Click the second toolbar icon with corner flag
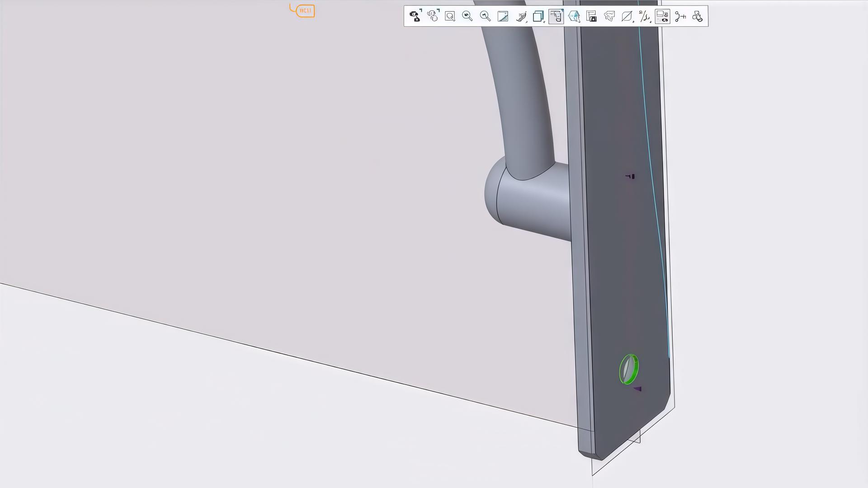This screenshot has height=488, width=868. point(433,16)
